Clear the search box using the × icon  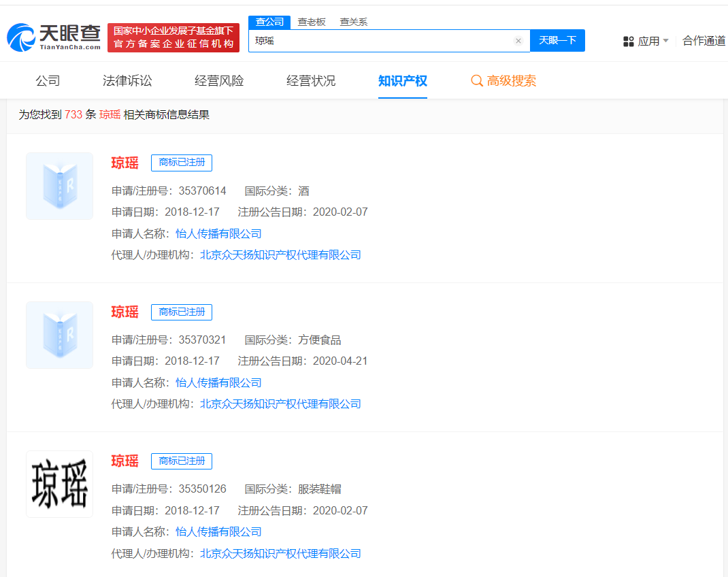(x=518, y=40)
